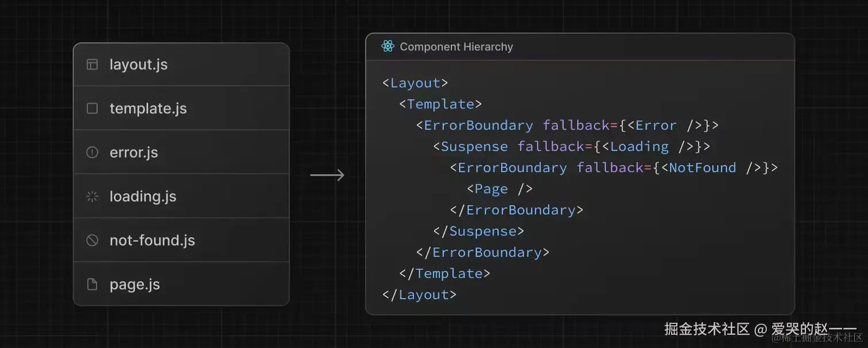Click the ErrorBoundary line with Error fallback
This screenshot has width=868, height=348.
click(x=567, y=125)
